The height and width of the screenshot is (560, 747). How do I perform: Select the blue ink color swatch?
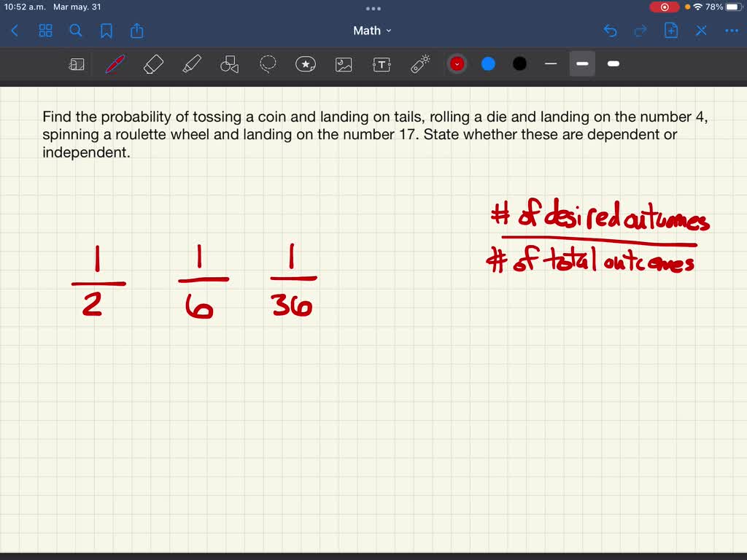(487, 63)
